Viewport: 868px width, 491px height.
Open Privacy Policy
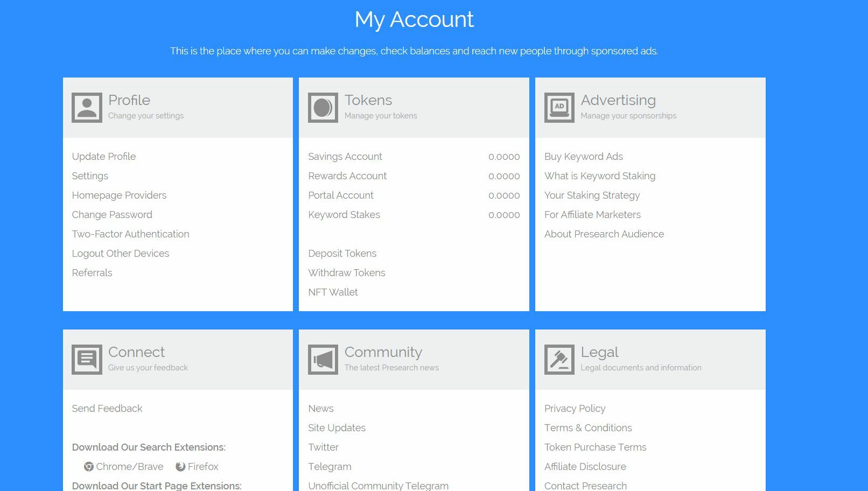tap(575, 409)
